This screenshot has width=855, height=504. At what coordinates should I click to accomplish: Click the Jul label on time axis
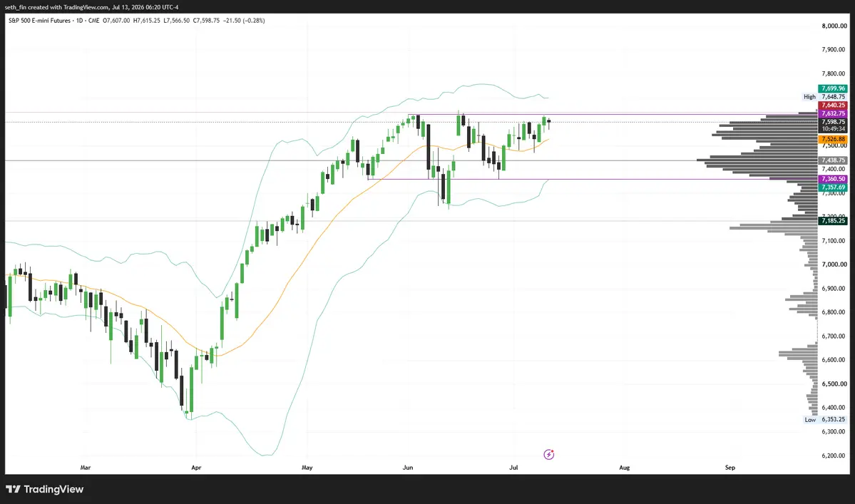click(x=513, y=468)
